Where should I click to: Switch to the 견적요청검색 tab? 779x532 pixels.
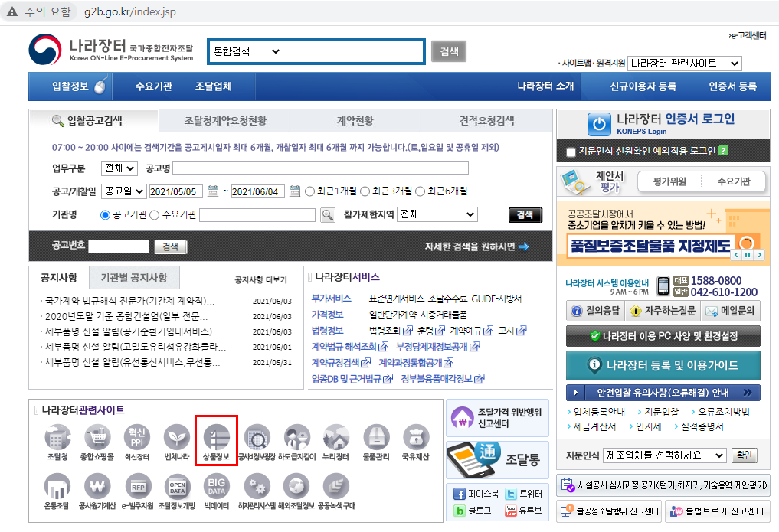point(486,121)
